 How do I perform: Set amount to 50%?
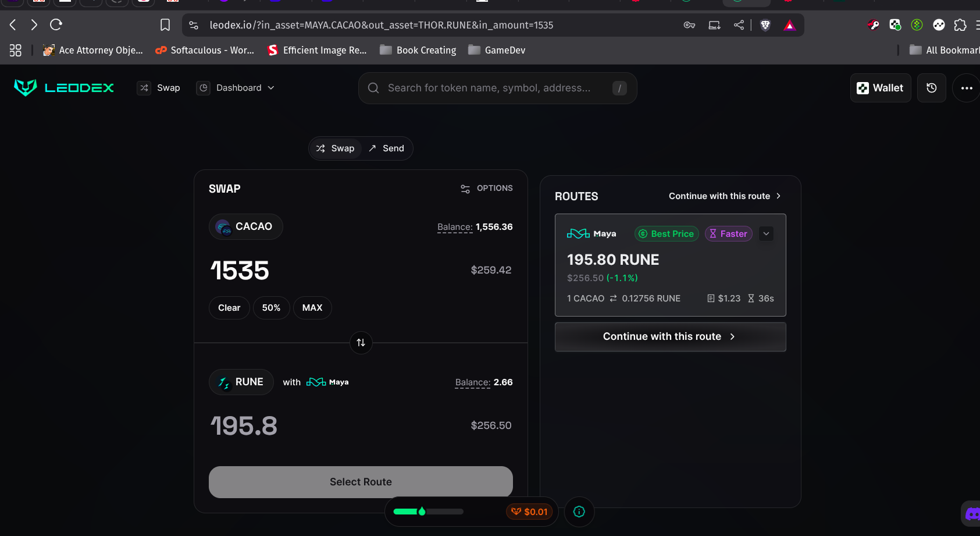[271, 308]
